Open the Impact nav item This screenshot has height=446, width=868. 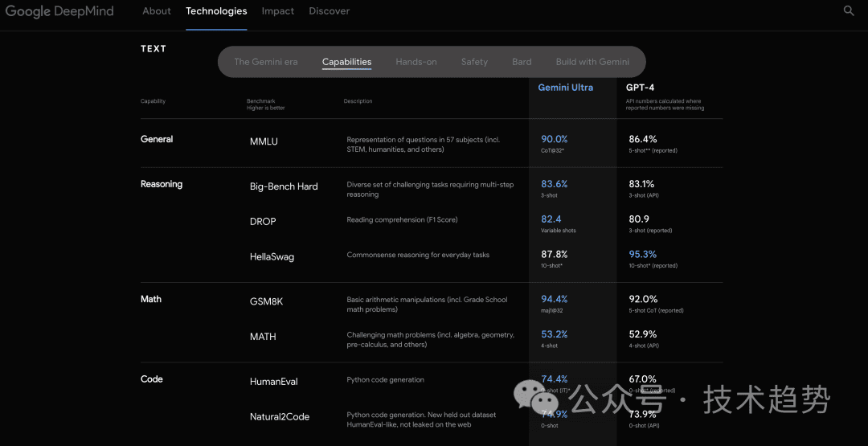(x=278, y=11)
